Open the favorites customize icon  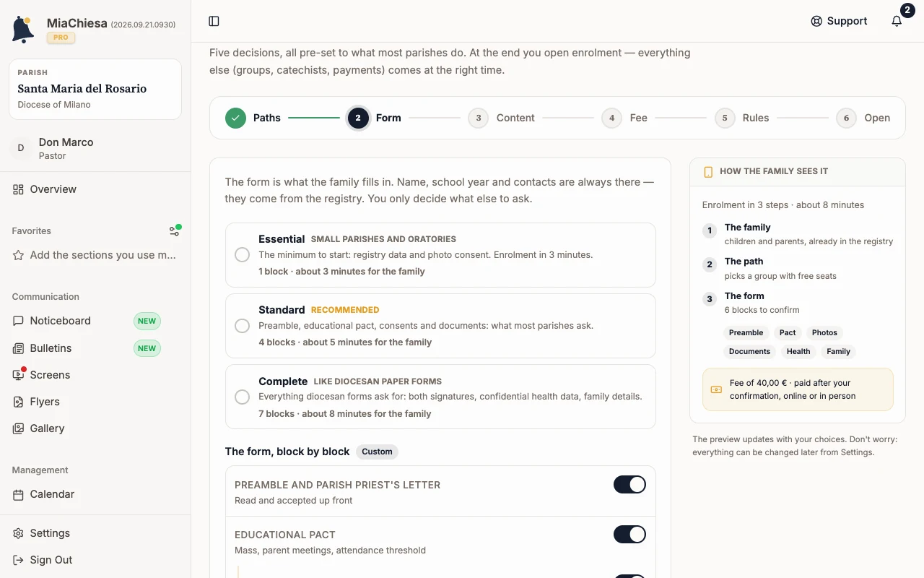point(174,231)
